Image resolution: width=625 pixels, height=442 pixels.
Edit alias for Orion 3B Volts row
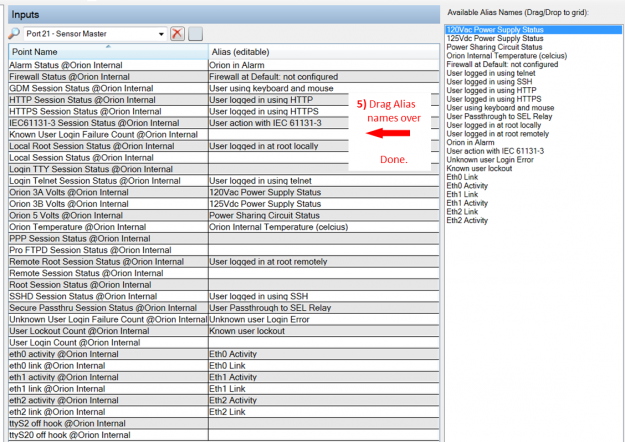pos(324,204)
